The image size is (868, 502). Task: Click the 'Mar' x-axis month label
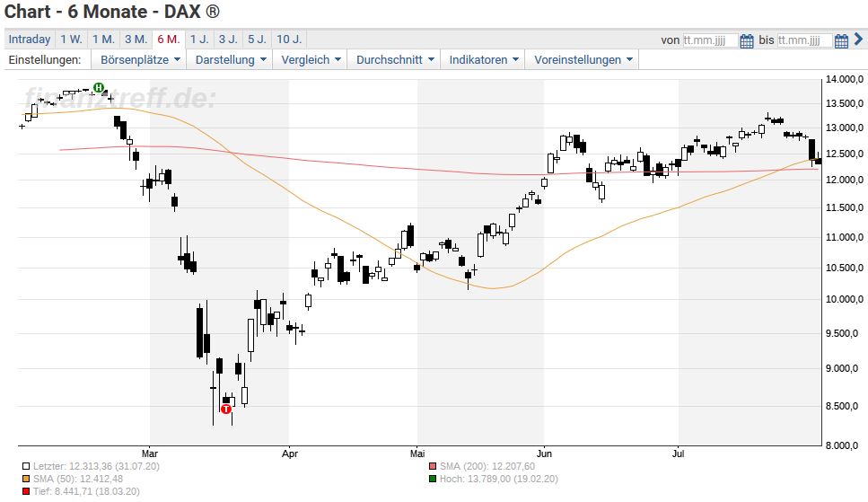coord(150,454)
